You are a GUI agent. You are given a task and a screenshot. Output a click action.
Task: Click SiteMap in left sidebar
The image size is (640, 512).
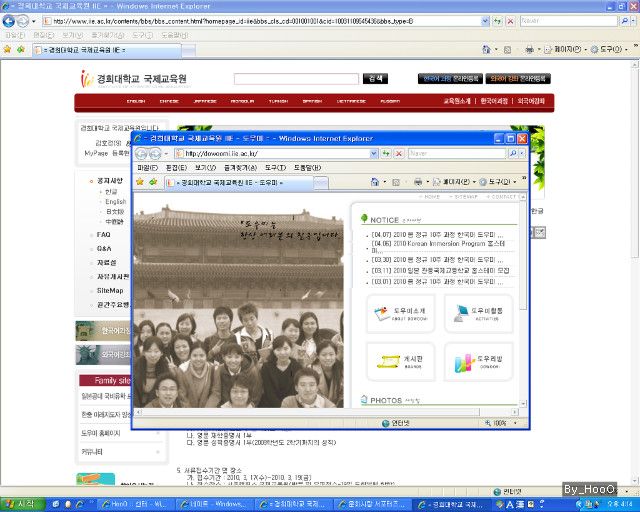pos(110,290)
